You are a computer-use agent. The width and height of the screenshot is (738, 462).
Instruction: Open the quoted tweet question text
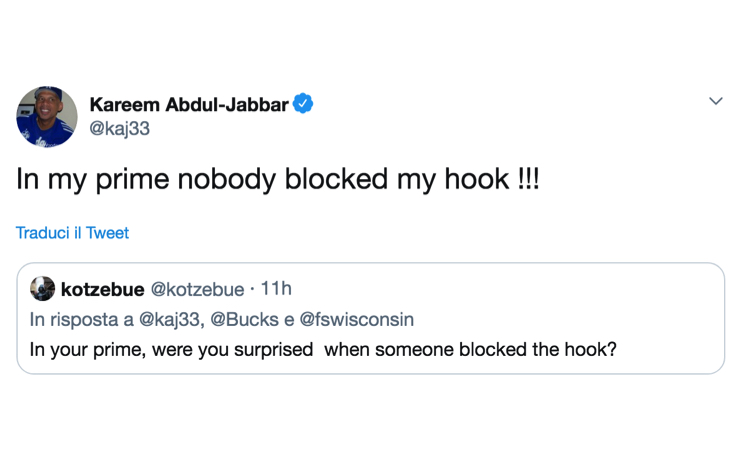coord(323,350)
